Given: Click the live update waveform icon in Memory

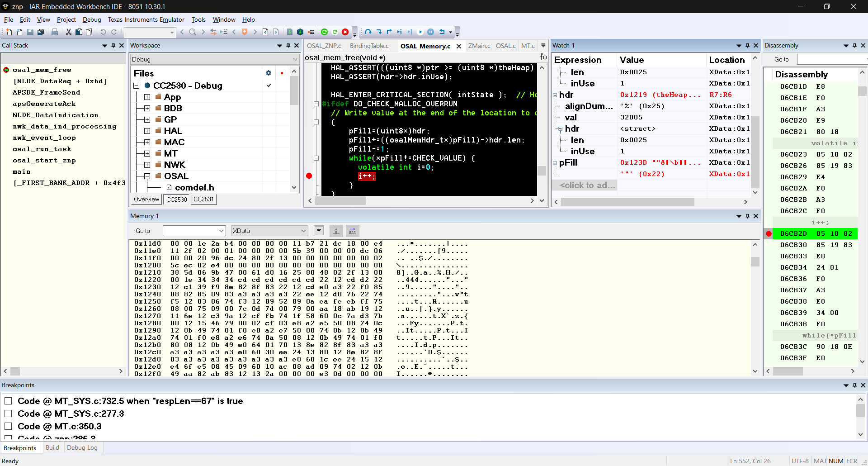Looking at the screenshot, I should point(353,231).
